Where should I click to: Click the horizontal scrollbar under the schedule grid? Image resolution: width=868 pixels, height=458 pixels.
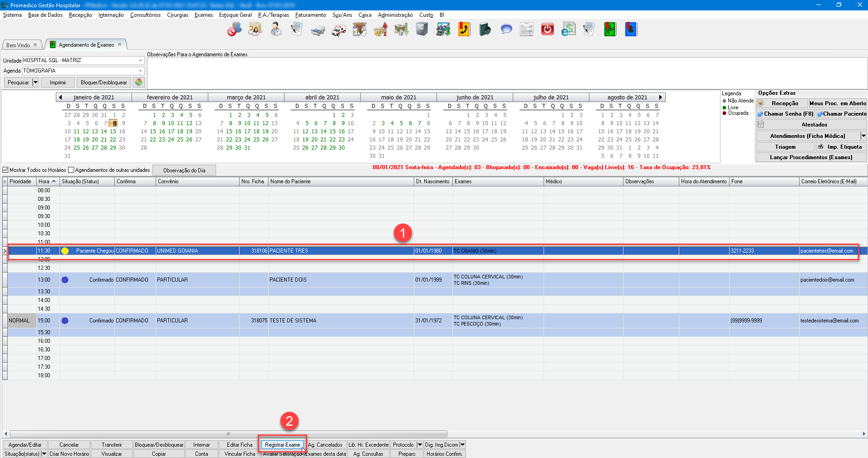pos(228,434)
